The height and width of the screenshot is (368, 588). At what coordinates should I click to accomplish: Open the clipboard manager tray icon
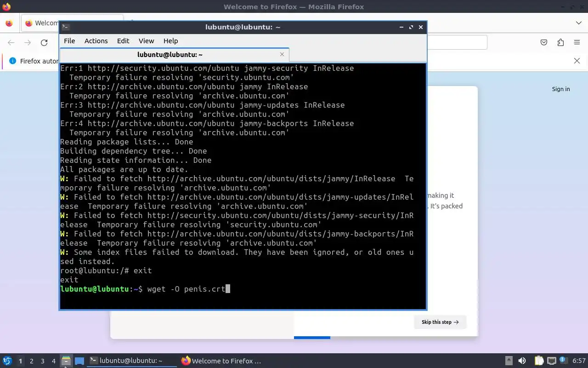(x=539, y=361)
